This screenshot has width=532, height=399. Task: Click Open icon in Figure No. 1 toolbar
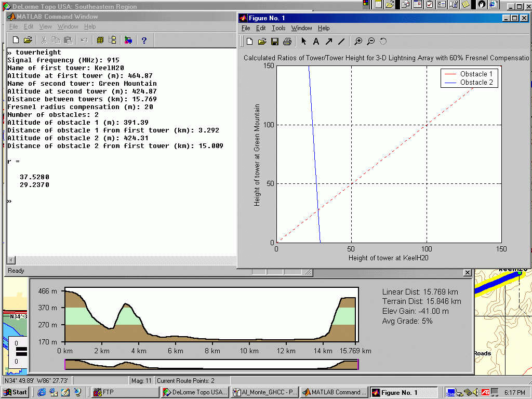[x=262, y=42]
